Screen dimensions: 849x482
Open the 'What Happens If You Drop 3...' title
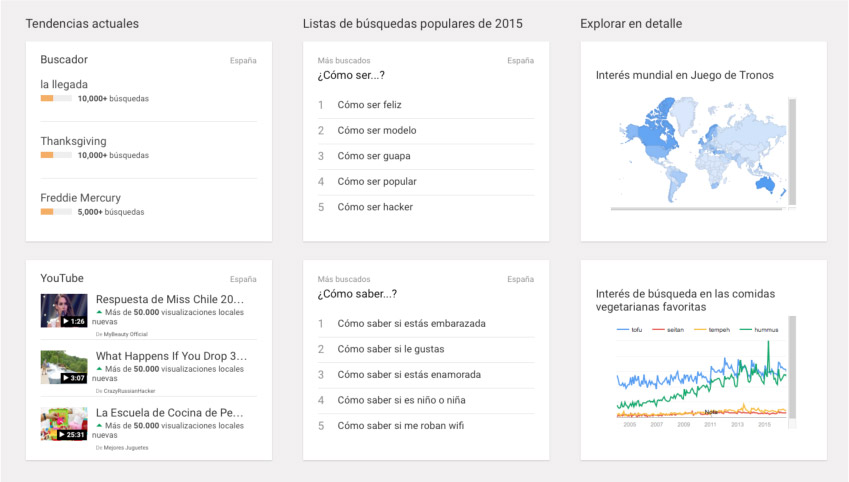coord(171,356)
